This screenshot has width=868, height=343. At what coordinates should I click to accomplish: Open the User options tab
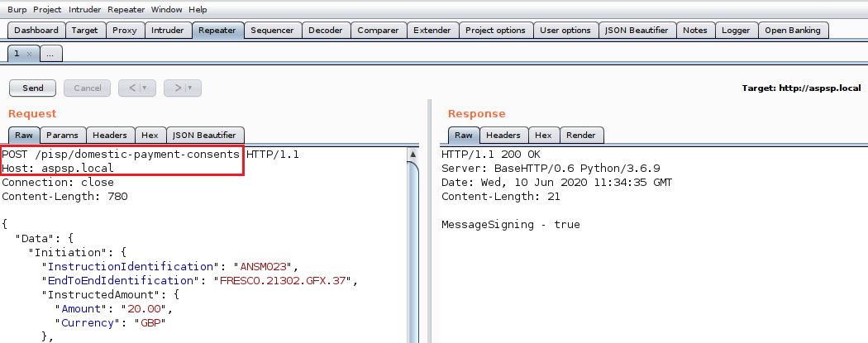[565, 31]
